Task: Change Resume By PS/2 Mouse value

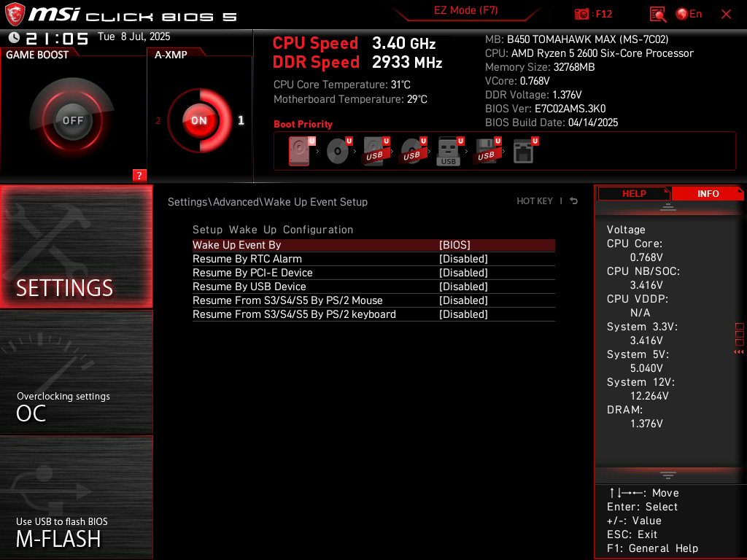Action: point(463,300)
